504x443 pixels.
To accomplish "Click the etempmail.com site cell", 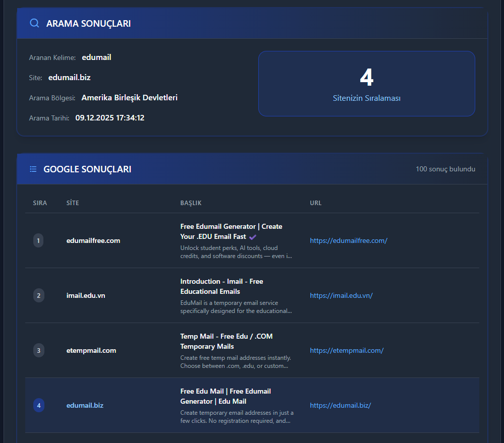I will point(91,350).
